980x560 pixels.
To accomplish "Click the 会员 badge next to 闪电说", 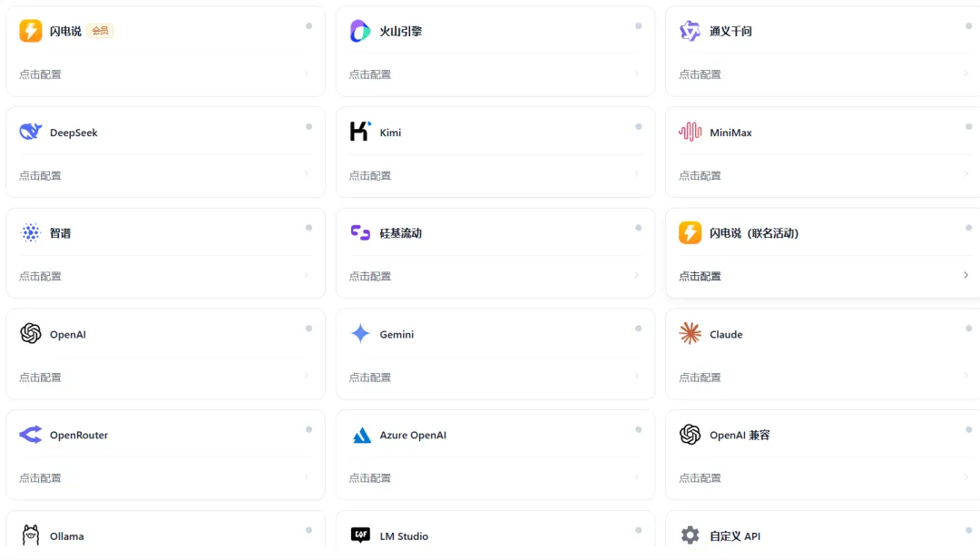I will pyautogui.click(x=100, y=31).
